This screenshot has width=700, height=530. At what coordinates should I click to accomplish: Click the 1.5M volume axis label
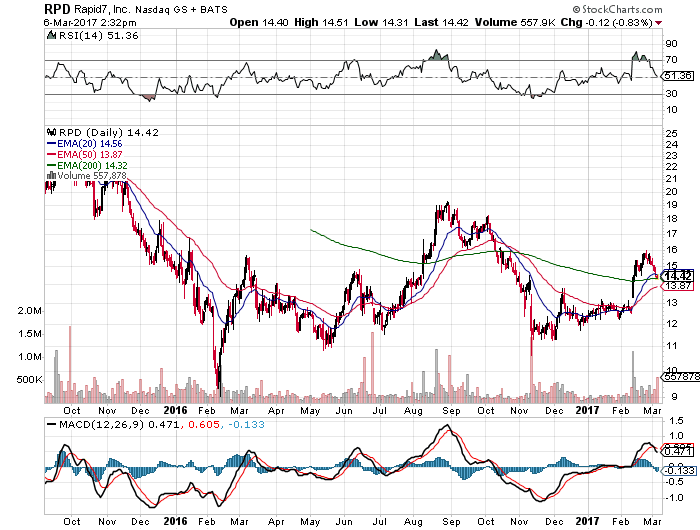point(29,334)
